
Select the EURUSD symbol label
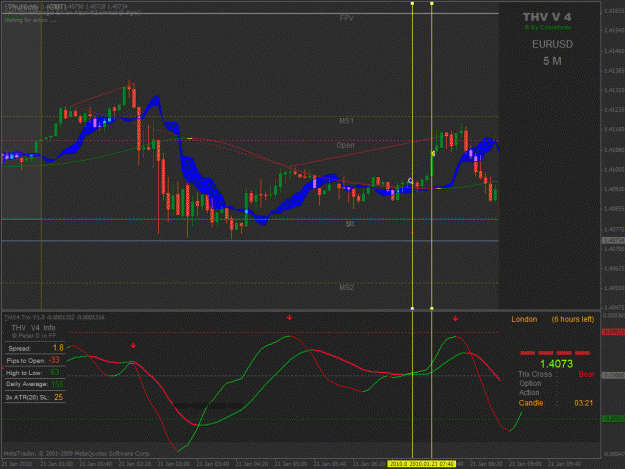(552, 44)
